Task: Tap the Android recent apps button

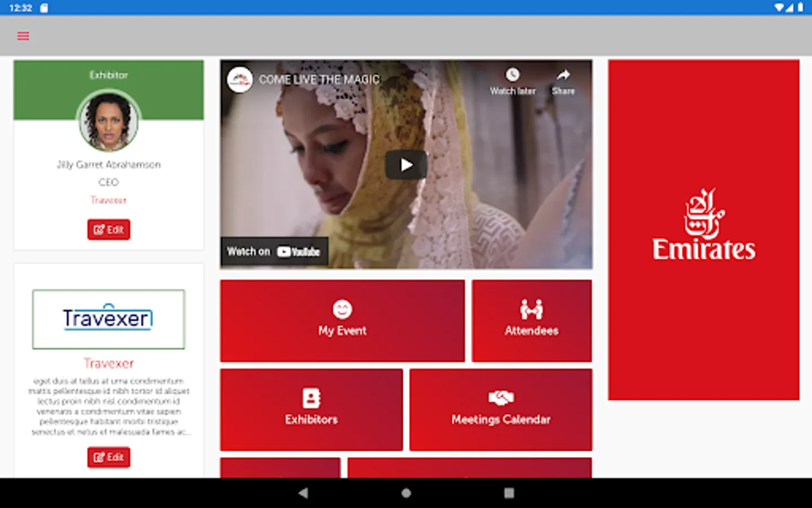Action: coord(509,493)
